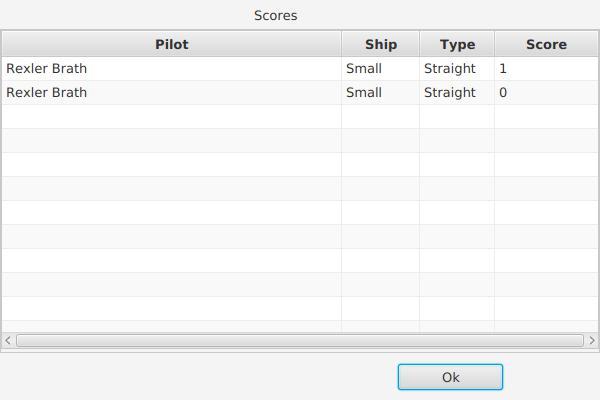Click the score value 1 cell
The width and height of the screenshot is (600, 400).
pyautogui.click(x=546, y=69)
